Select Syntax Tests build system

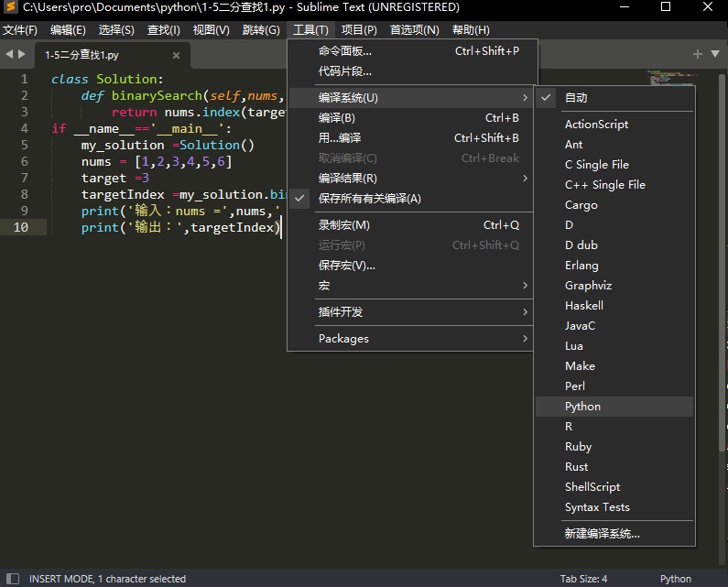point(614,507)
